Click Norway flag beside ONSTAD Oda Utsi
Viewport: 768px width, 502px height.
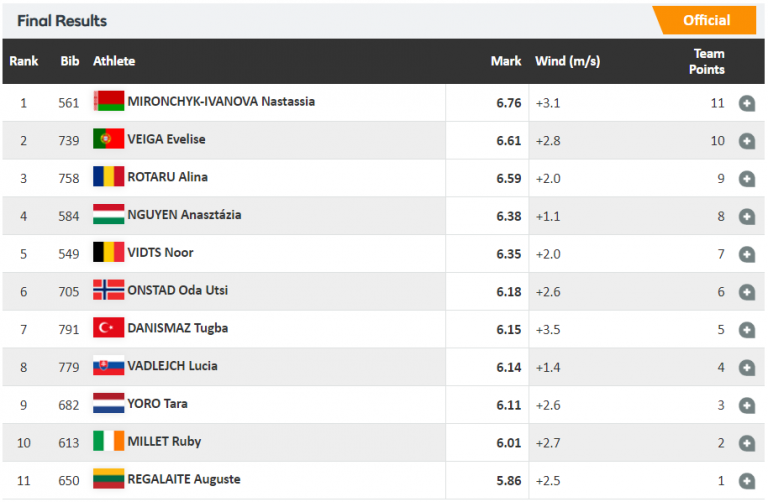tap(108, 290)
